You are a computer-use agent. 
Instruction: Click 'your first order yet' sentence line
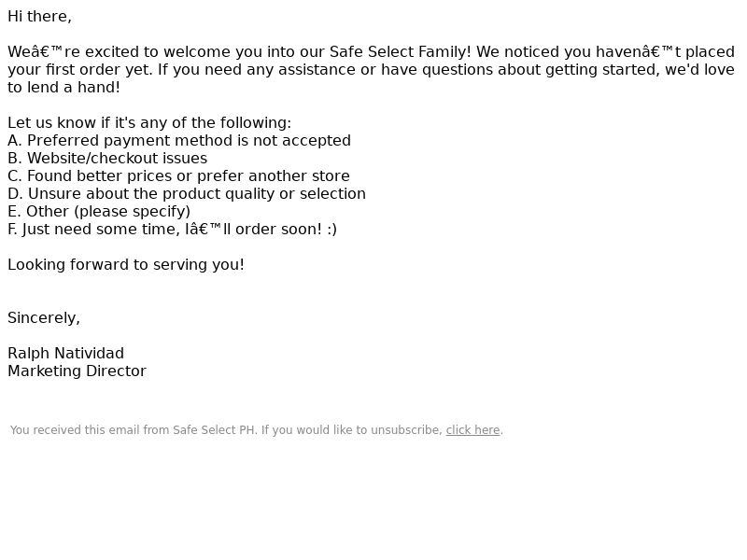371,69
